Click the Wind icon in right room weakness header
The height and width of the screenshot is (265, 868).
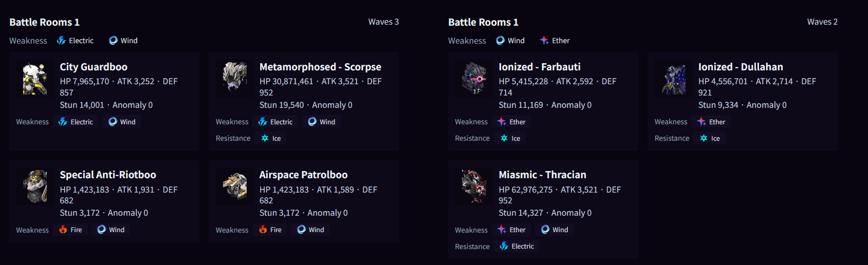pyautogui.click(x=500, y=41)
